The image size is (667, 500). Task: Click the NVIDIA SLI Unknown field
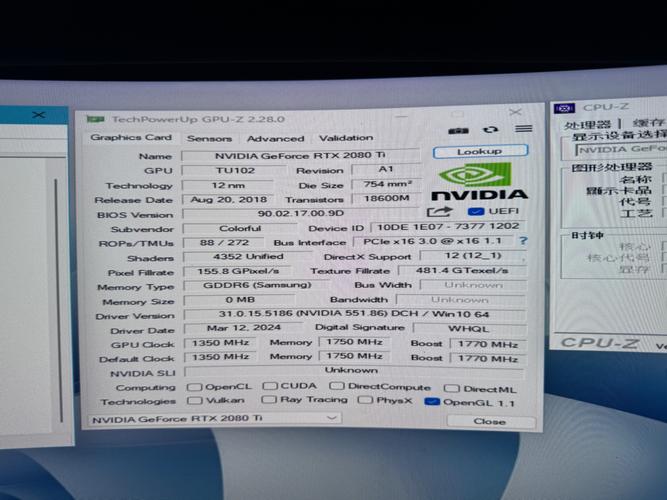353,371
